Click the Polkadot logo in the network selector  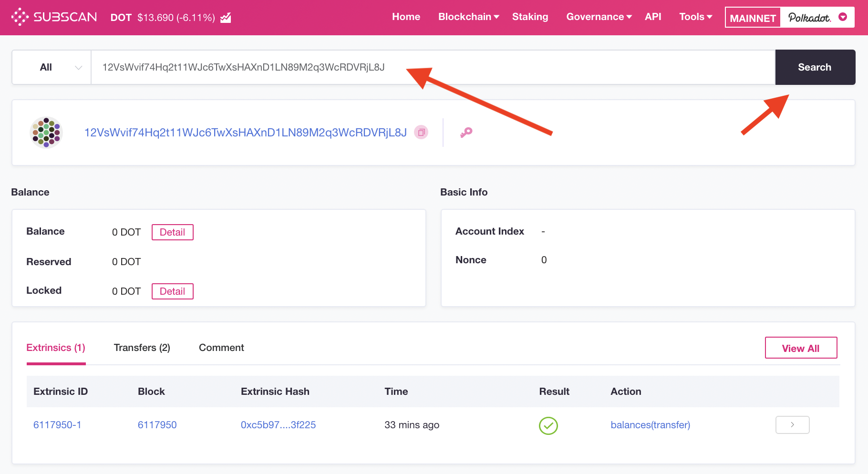point(810,17)
